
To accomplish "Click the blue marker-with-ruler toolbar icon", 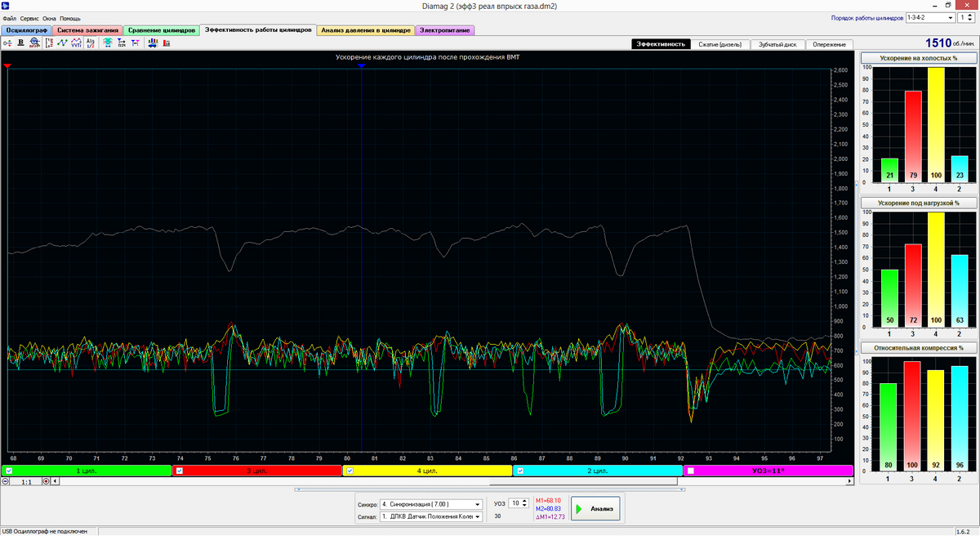I will (122, 43).
